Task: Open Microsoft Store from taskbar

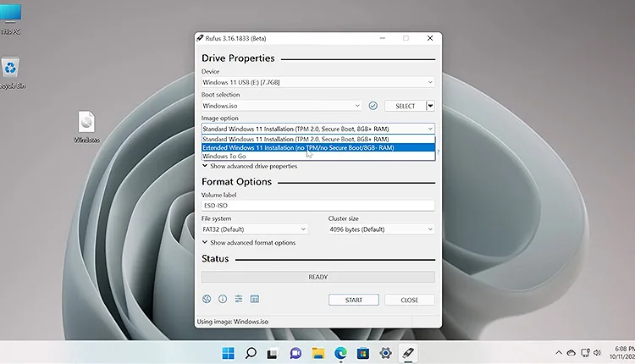Action: click(x=363, y=353)
